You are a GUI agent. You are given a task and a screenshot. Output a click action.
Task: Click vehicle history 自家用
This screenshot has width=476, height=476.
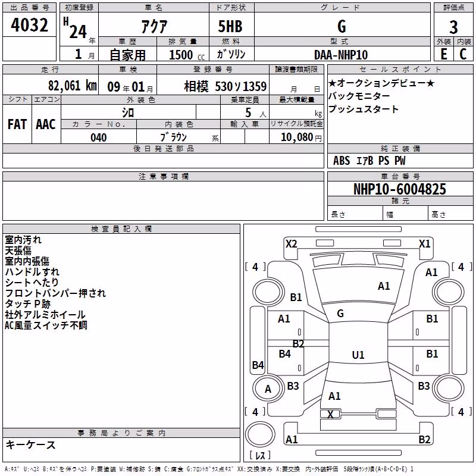[x=127, y=55]
